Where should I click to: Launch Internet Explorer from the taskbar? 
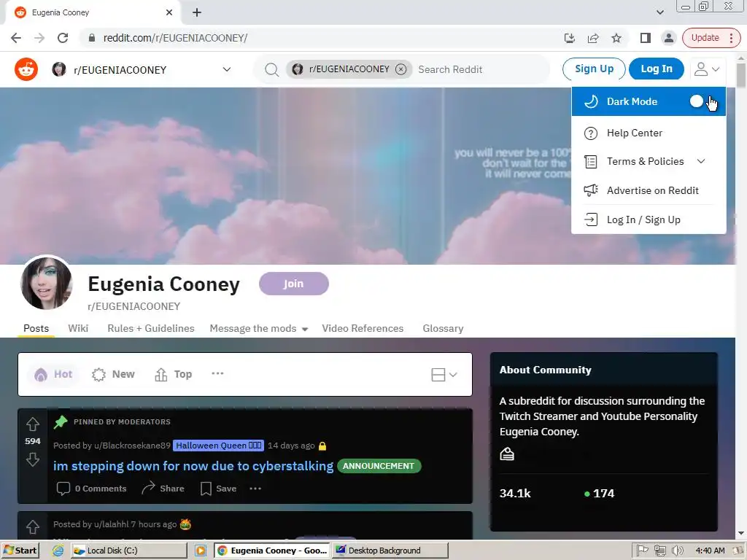(x=58, y=551)
